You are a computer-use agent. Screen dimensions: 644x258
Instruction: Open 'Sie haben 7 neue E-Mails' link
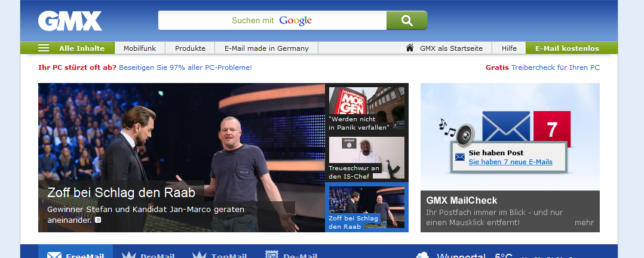point(511,162)
